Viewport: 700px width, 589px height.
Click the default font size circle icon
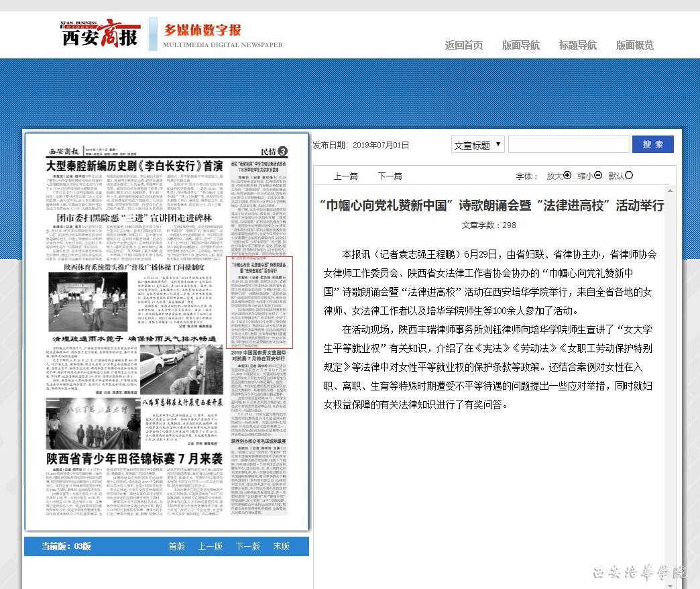coord(629,176)
